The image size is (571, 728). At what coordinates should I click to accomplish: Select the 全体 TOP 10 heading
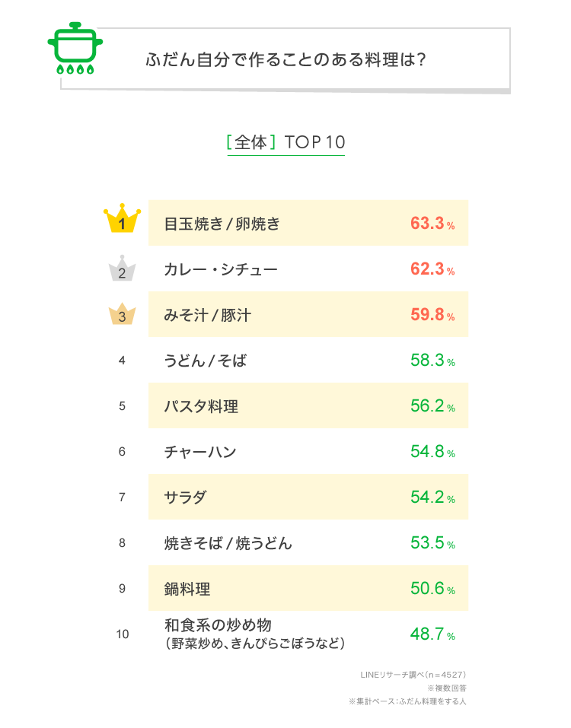tap(285, 142)
